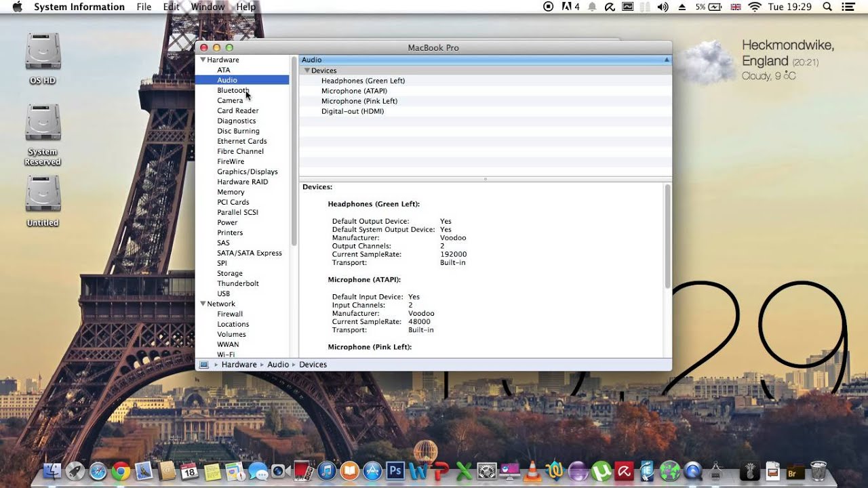Image resolution: width=868 pixels, height=488 pixels.
Task: Open Spotlight search magnifier in menu bar
Action: (827, 7)
